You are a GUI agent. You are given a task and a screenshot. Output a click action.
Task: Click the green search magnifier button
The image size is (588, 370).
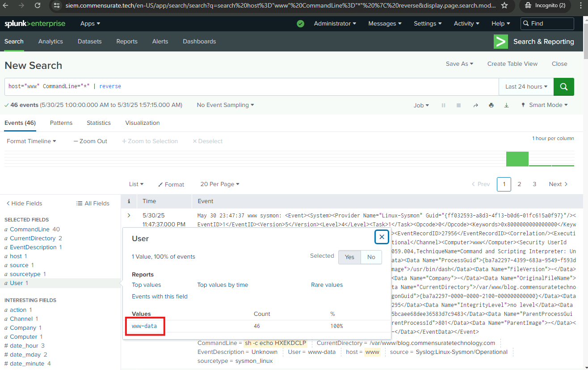(563, 87)
